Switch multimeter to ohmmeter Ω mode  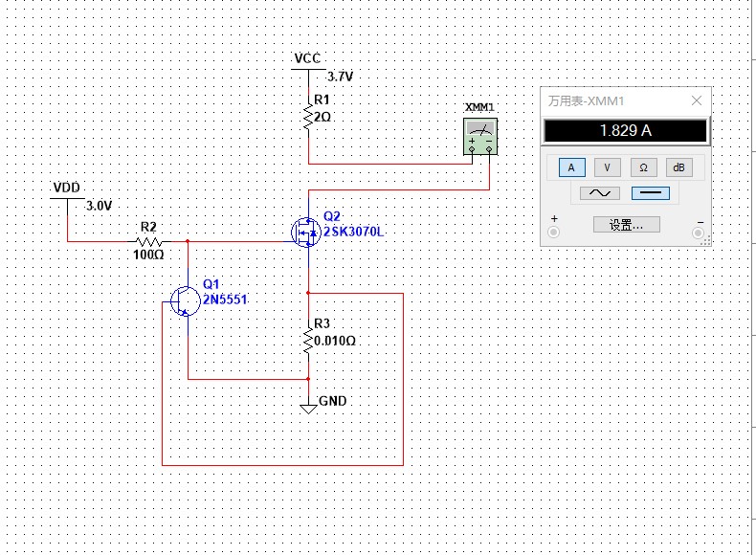click(x=643, y=167)
